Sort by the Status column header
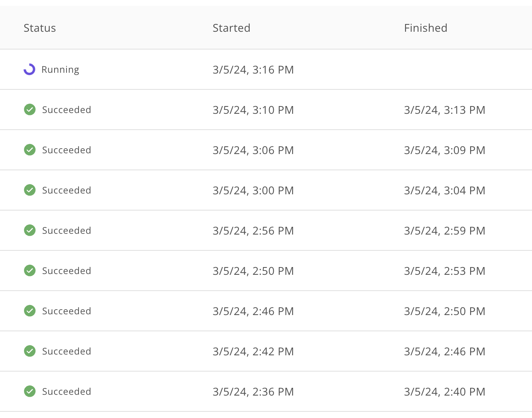This screenshot has height=418, width=532. (40, 28)
